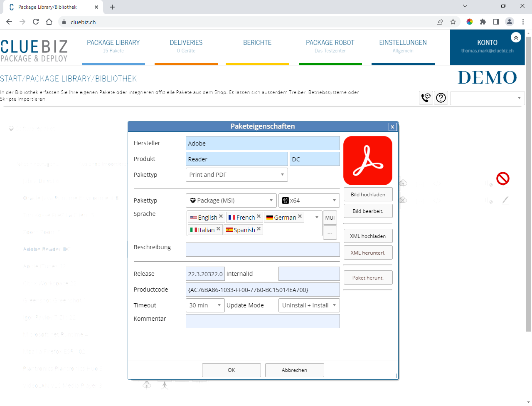The width and height of the screenshot is (532, 406).
Task: Click the Bild hochladen button
Action: point(368,195)
